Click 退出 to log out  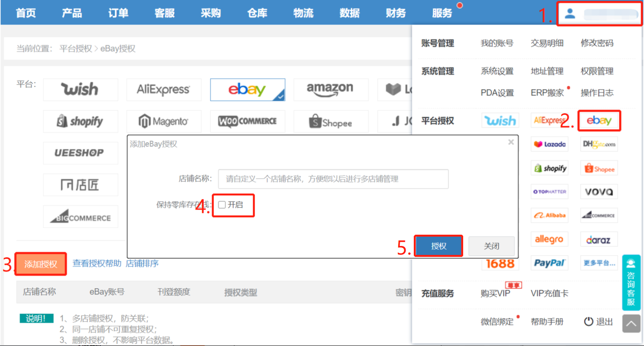coord(598,321)
